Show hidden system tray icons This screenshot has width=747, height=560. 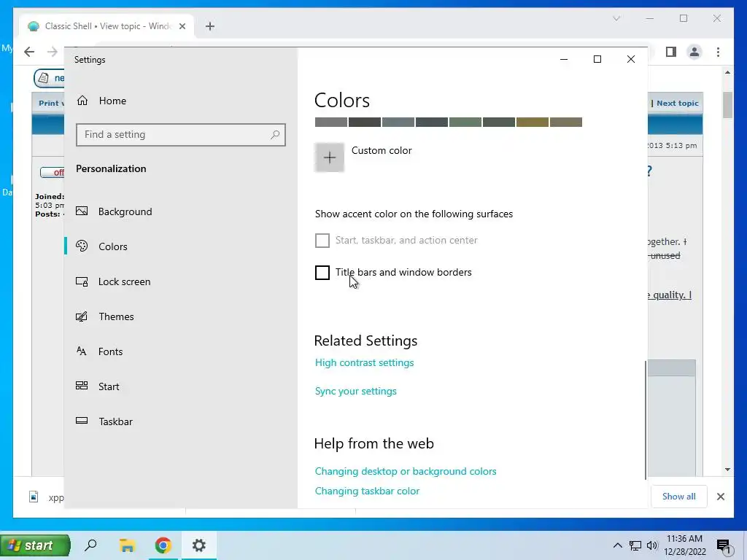(617, 545)
